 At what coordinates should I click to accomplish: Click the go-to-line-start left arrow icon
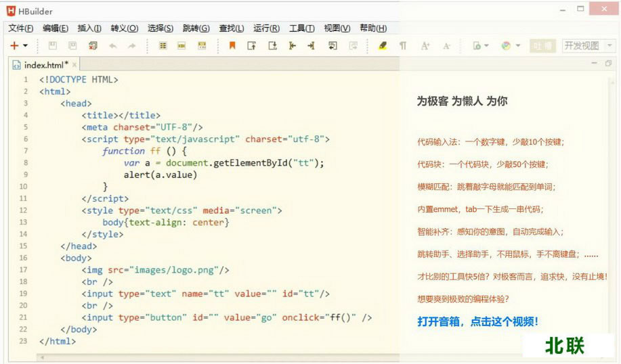click(293, 46)
